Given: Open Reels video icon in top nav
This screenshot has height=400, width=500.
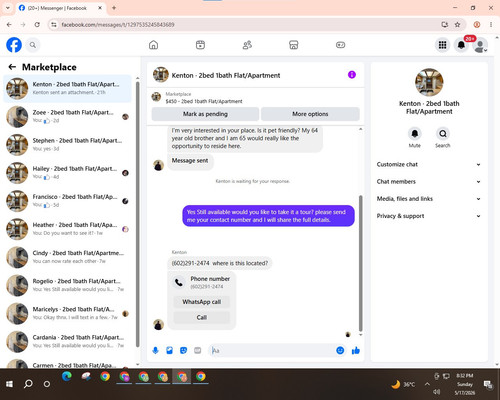Looking at the screenshot, I should click(x=200, y=45).
